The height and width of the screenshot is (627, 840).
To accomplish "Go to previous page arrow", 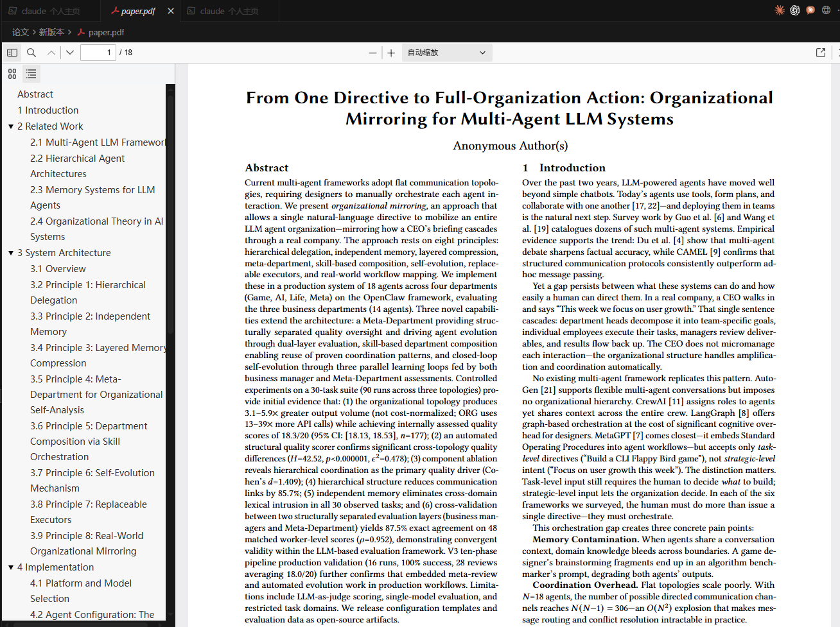I will pos(51,53).
